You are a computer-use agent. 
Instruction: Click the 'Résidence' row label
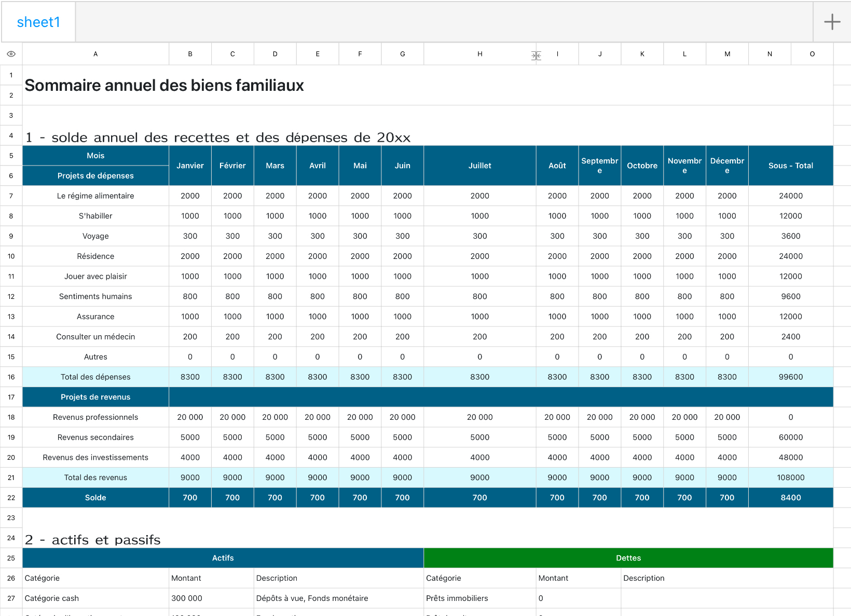(x=95, y=256)
